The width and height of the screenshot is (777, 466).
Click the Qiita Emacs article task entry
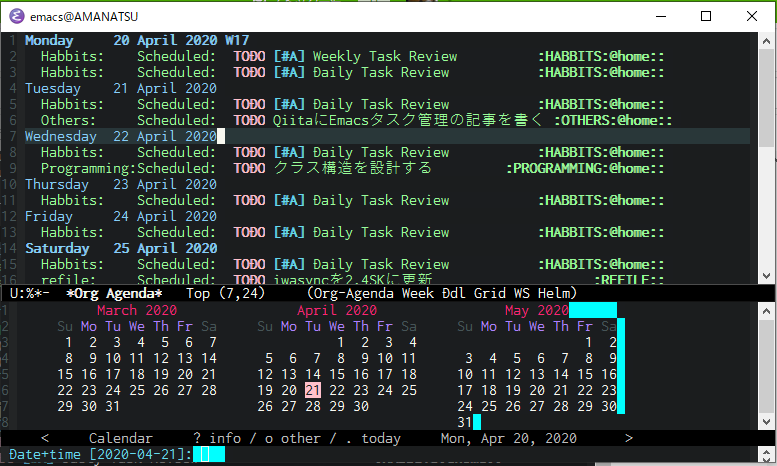pyautogui.click(x=407, y=120)
